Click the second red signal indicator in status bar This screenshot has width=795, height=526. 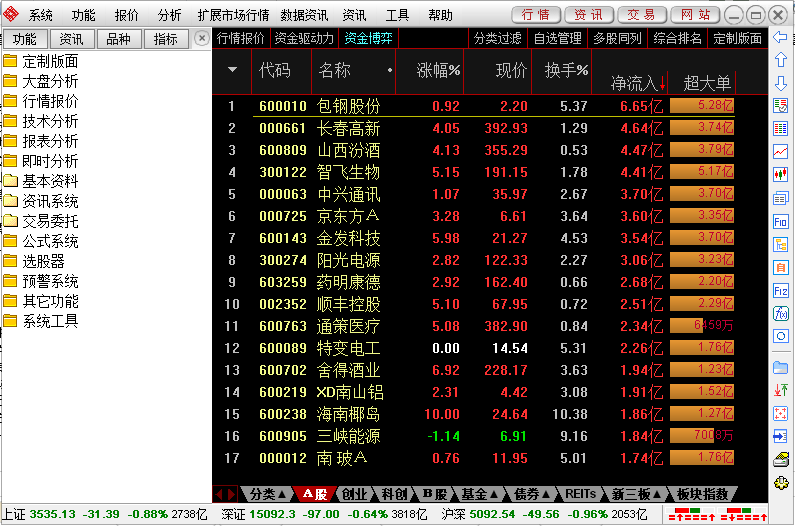point(743,514)
